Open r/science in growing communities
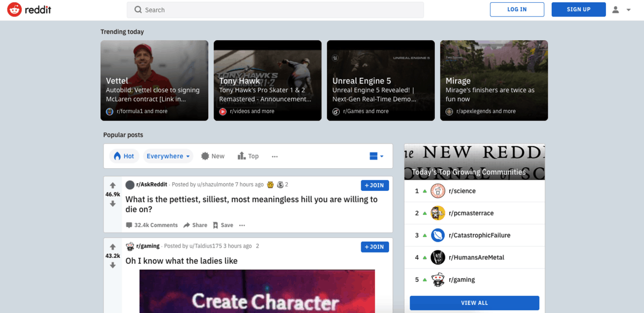 pyautogui.click(x=462, y=191)
